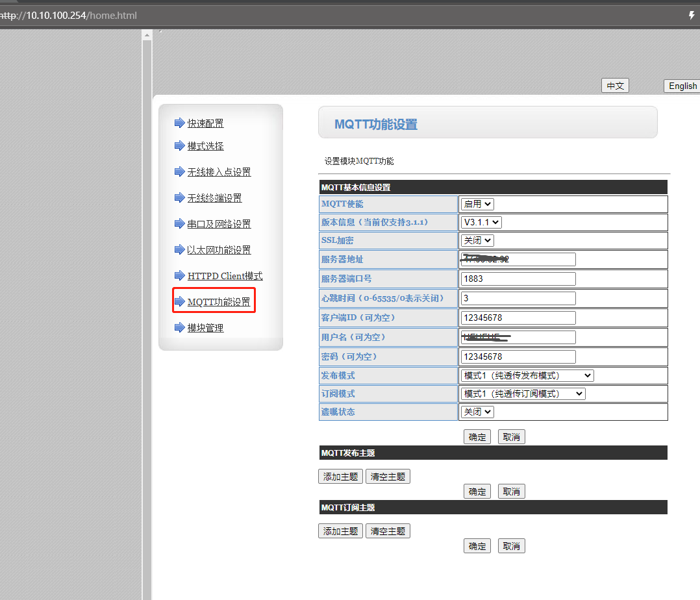
Task: Expand the 发布模式 publish mode dropdown
Action: click(x=527, y=375)
